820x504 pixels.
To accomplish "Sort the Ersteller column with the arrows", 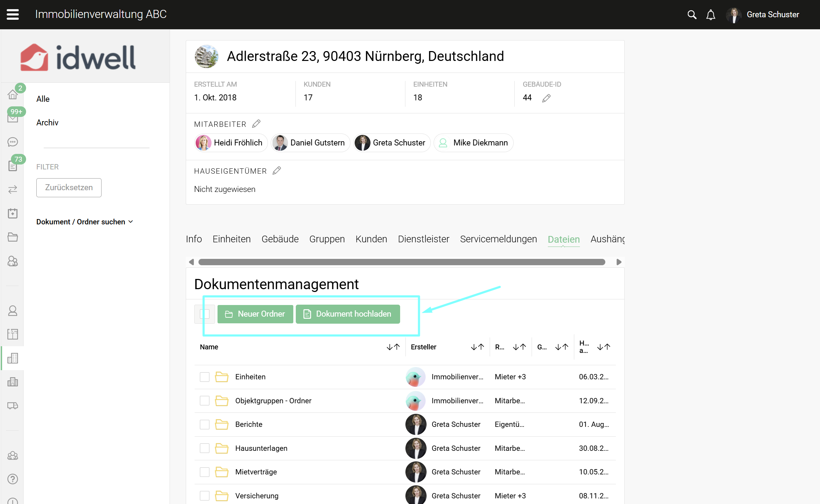I will click(477, 347).
